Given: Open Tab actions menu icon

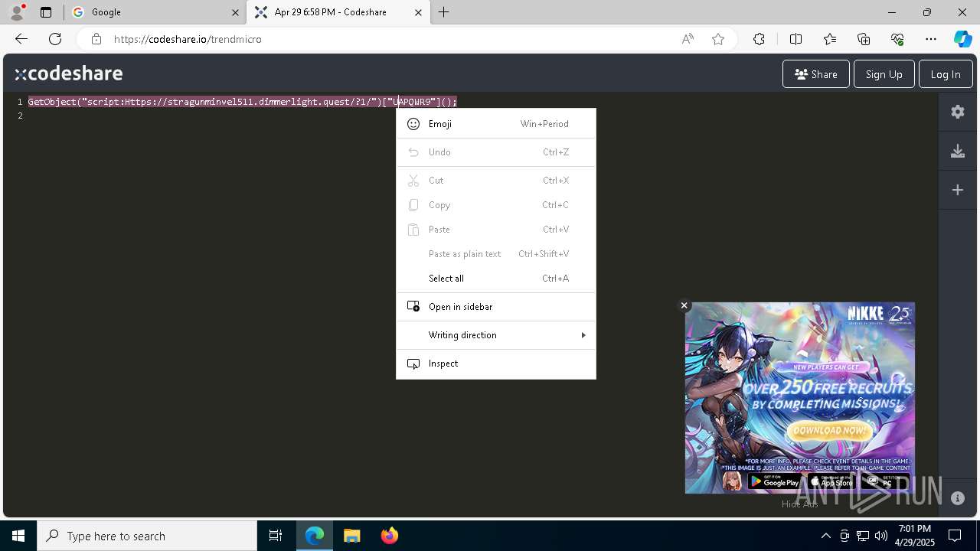Looking at the screenshot, I should 46,12.
